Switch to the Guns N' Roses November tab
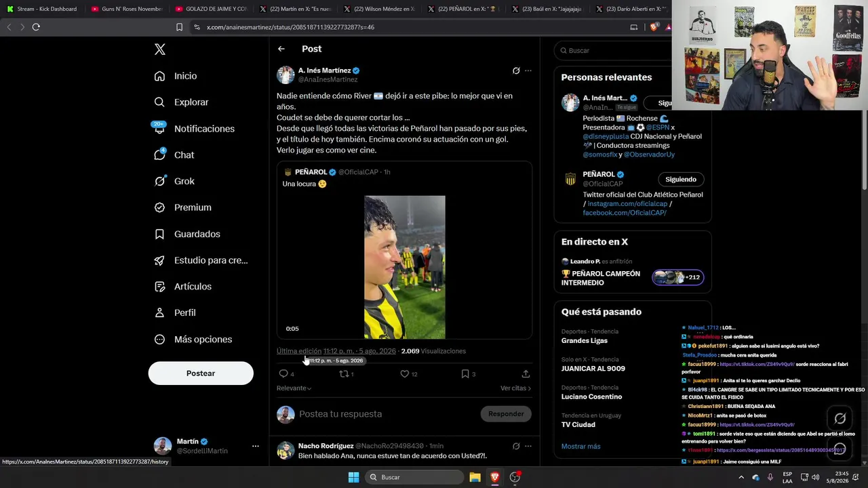The image size is (868, 488). click(127, 9)
